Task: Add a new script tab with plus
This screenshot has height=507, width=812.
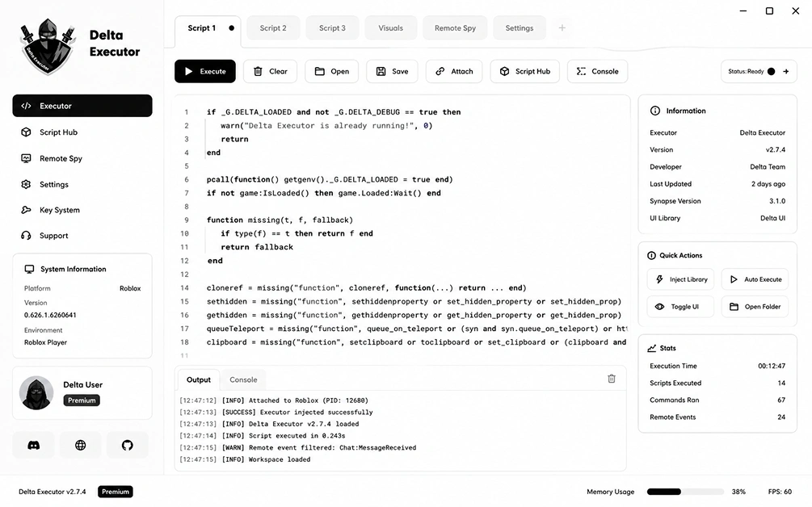Action: (x=562, y=28)
